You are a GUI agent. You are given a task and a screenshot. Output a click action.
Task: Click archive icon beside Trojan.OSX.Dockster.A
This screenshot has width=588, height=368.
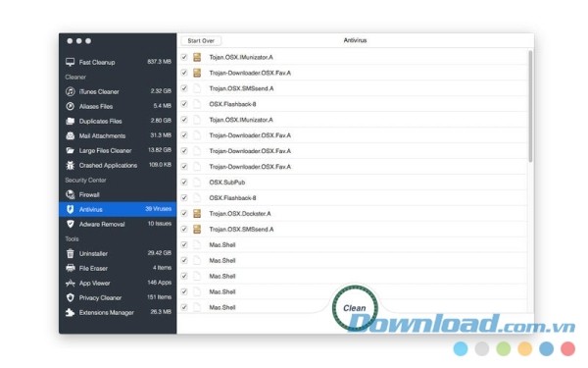coord(197,213)
